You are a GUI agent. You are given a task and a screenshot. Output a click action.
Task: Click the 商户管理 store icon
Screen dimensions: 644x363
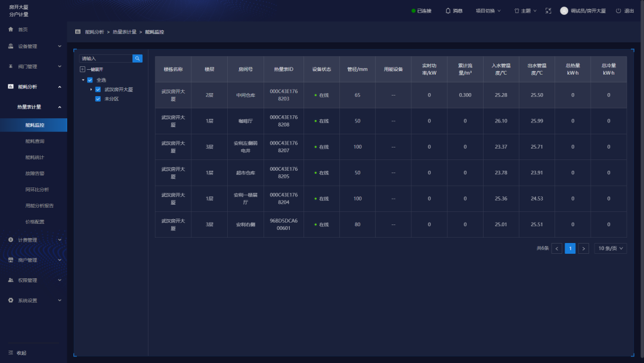coord(11,260)
